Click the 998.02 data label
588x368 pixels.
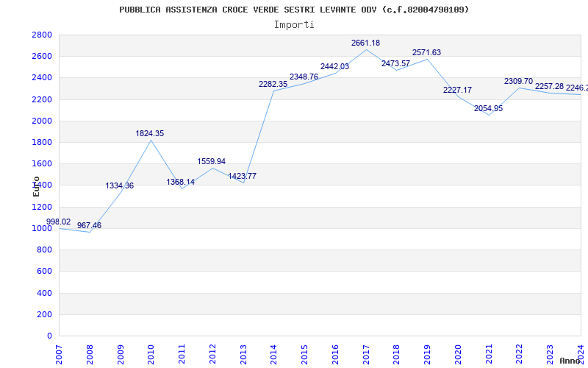pyautogui.click(x=59, y=222)
